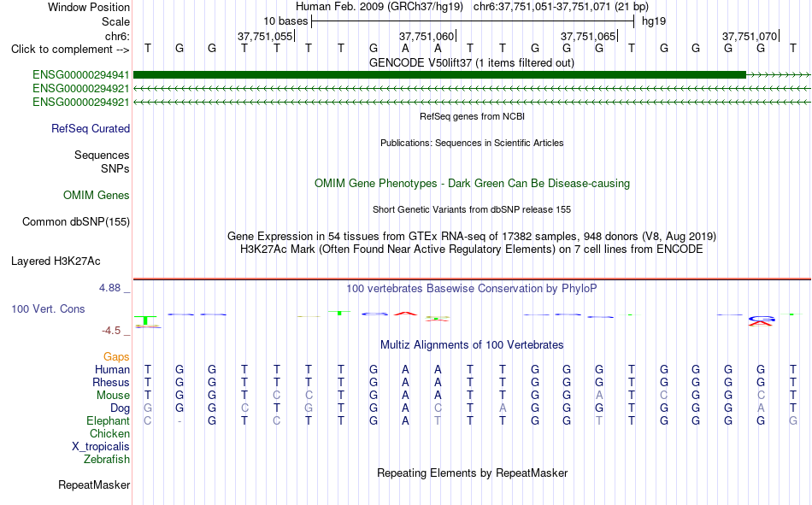The width and height of the screenshot is (812, 505).
Task: Click the red H3K27Ac signal line
Action: point(472,279)
